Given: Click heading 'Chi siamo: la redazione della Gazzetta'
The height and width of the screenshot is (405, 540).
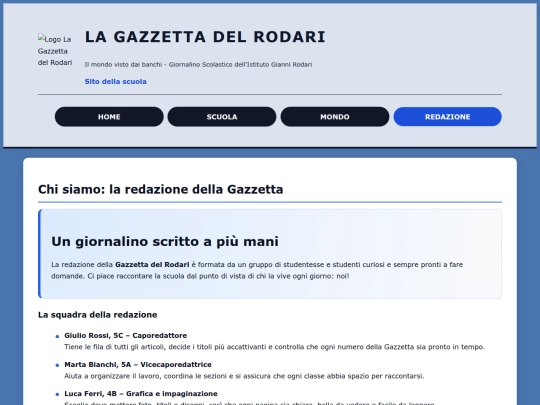Looking at the screenshot, I should pos(160,189).
